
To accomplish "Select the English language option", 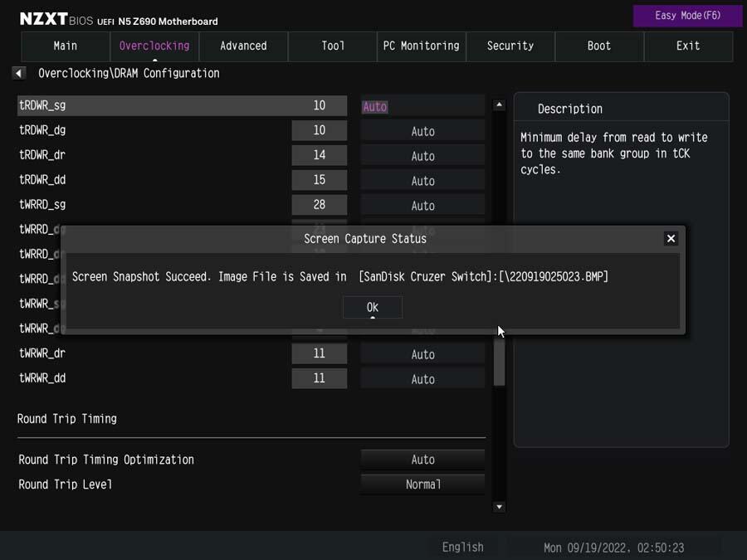I will pyautogui.click(x=462, y=548).
